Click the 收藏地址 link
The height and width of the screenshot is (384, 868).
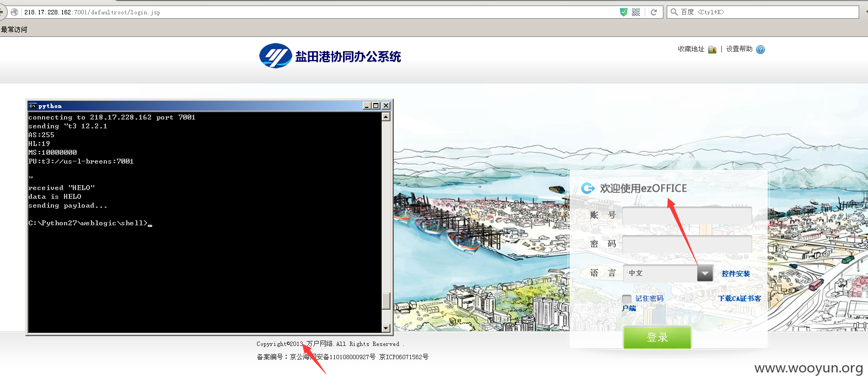(x=691, y=49)
